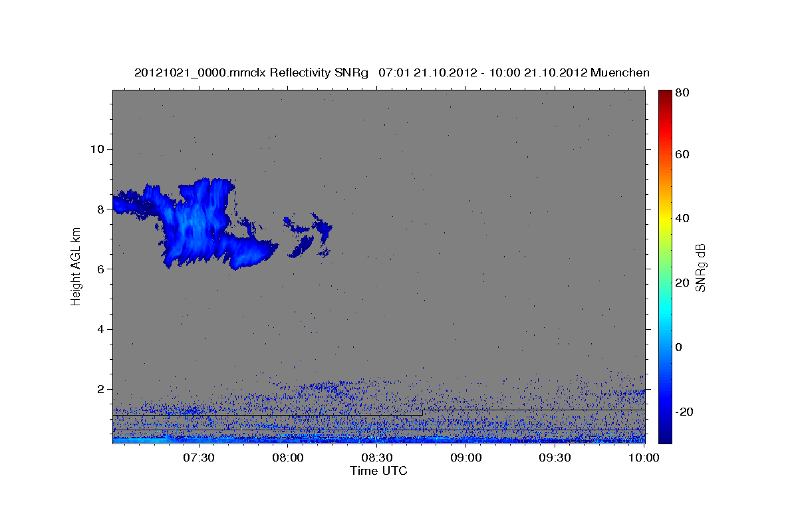Click the colorbar value 80

pos(684,93)
